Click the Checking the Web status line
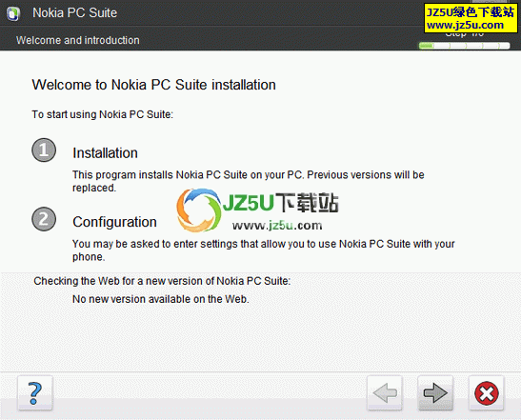 tap(162, 281)
